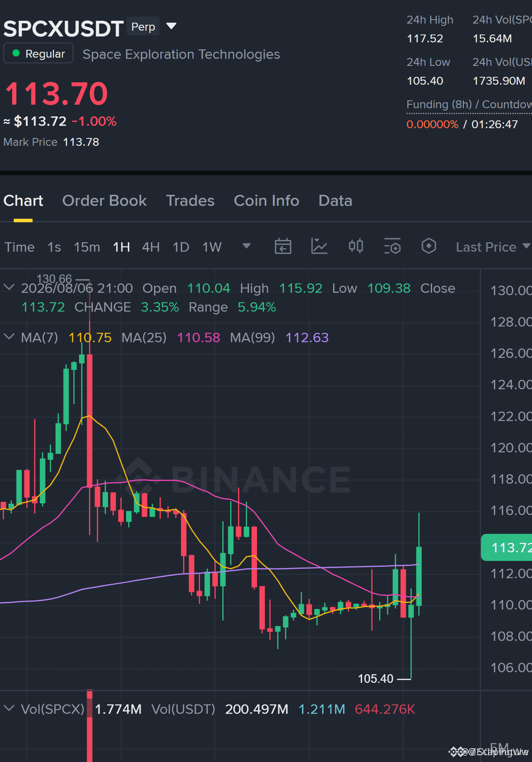The width and height of the screenshot is (532, 762).
Task: Open the Trades tab
Action: pyautogui.click(x=190, y=201)
